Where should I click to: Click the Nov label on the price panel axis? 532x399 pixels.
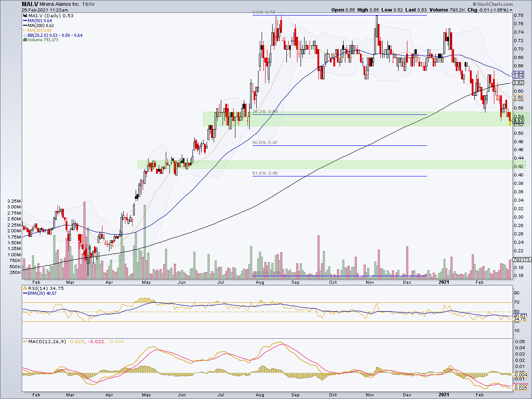click(371, 282)
